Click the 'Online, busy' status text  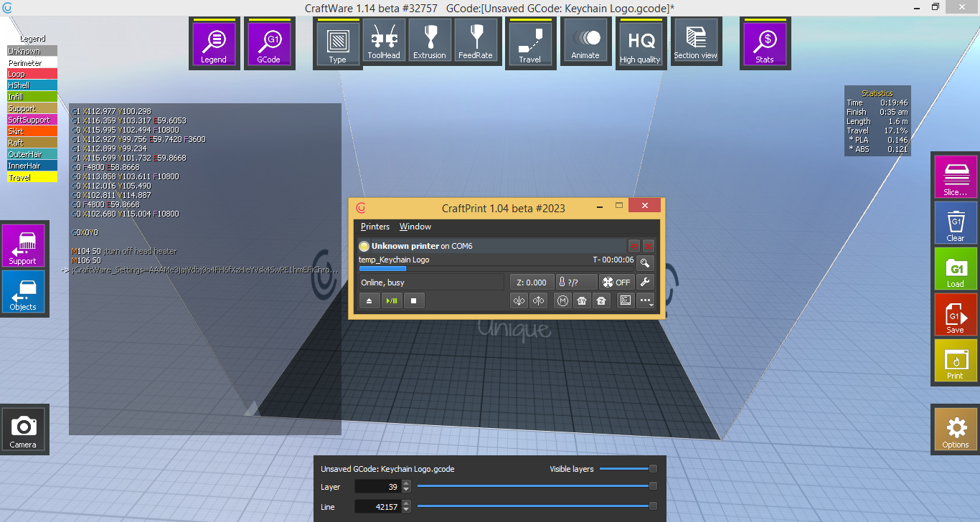click(383, 283)
